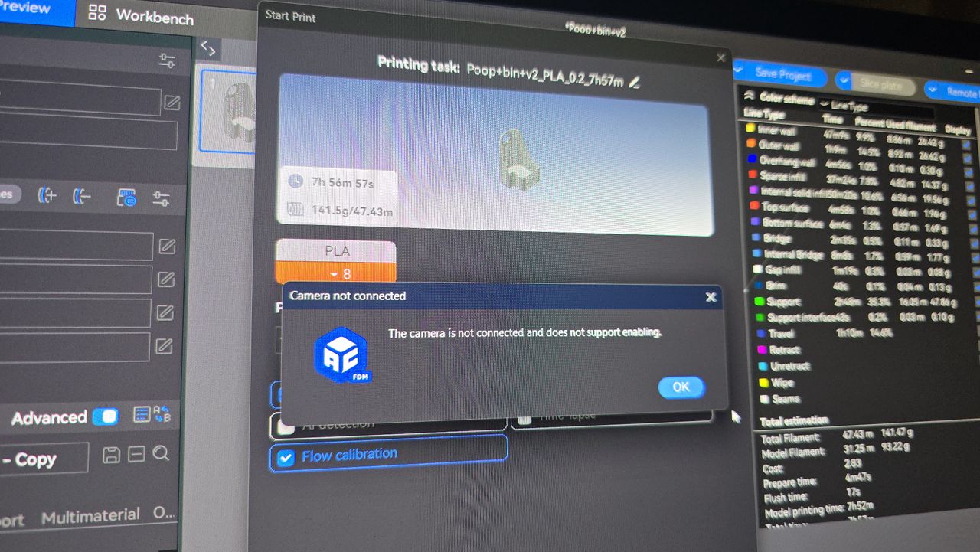980x552 pixels.
Task: Click the Outer wall orange color swatch
Action: (751, 144)
